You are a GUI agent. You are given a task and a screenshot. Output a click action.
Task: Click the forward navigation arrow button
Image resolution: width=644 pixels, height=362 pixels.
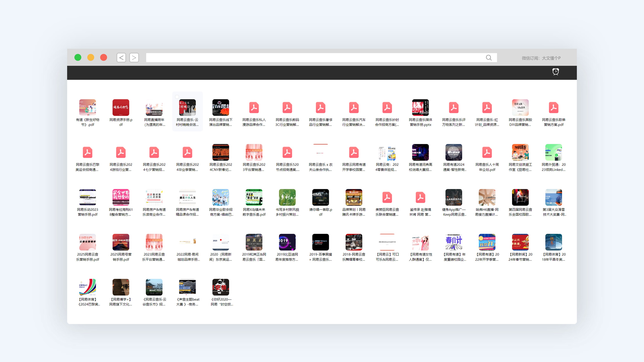click(134, 58)
